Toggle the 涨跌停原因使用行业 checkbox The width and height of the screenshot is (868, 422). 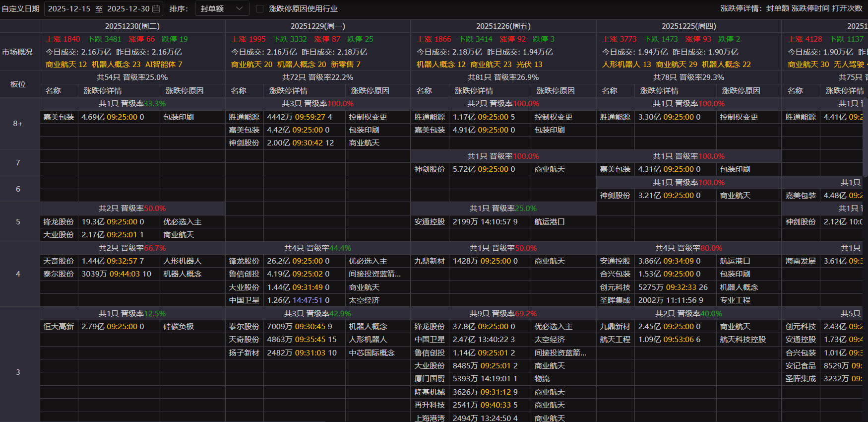pyautogui.click(x=259, y=9)
